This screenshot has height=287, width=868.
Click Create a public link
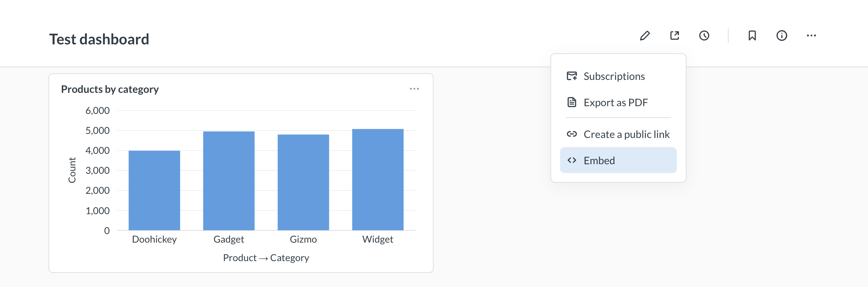tap(627, 134)
